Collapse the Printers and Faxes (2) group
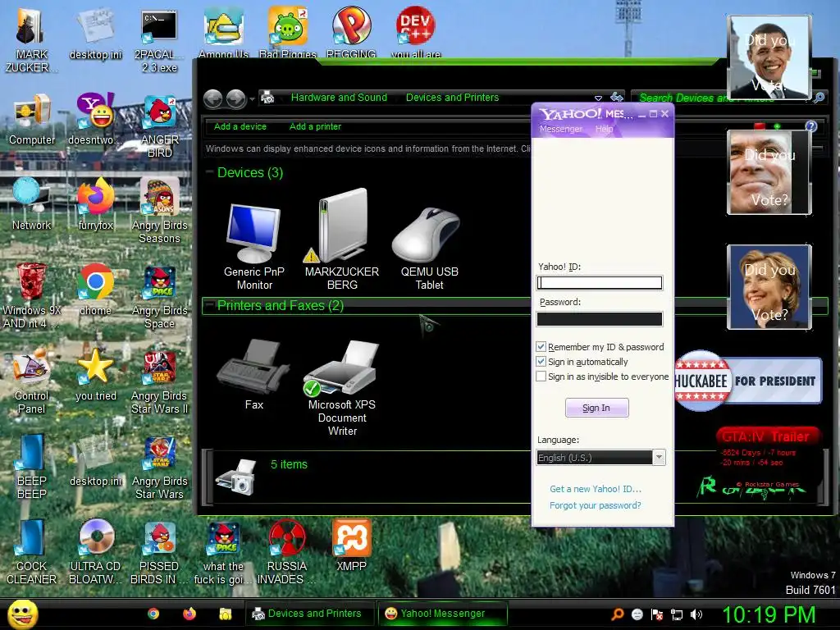The width and height of the screenshot is (840, 630). tap(209, 305)
